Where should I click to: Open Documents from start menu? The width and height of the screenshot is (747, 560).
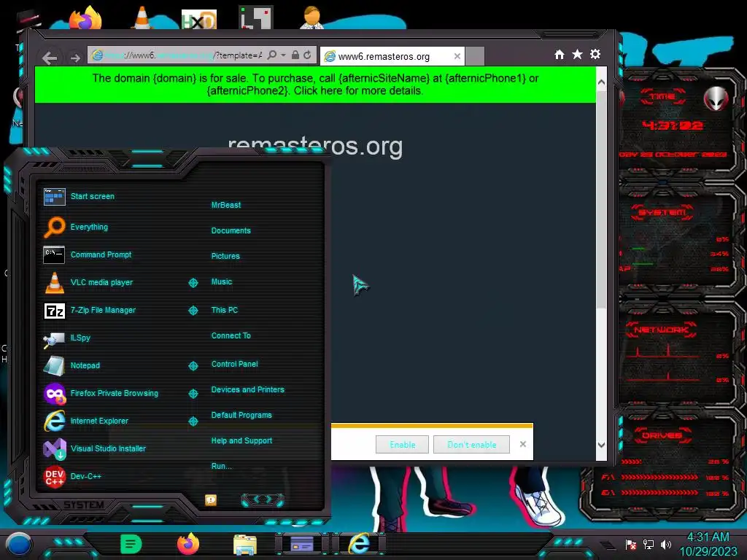231,230
